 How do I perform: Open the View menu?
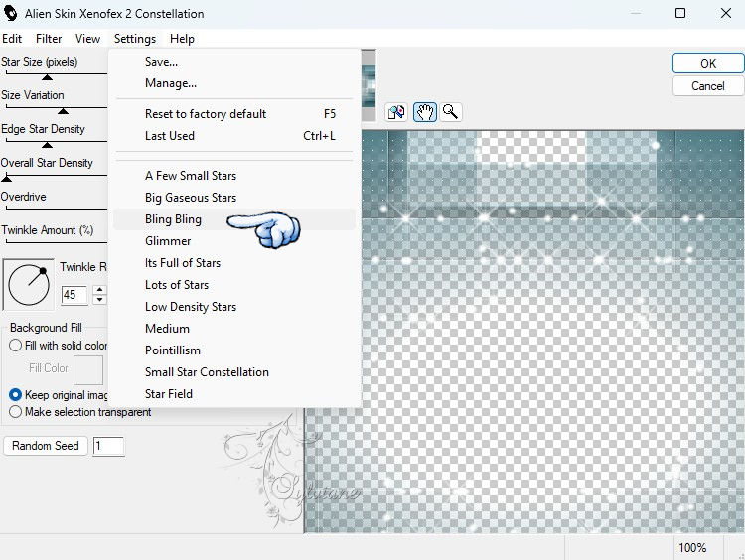tap(87, 39)
